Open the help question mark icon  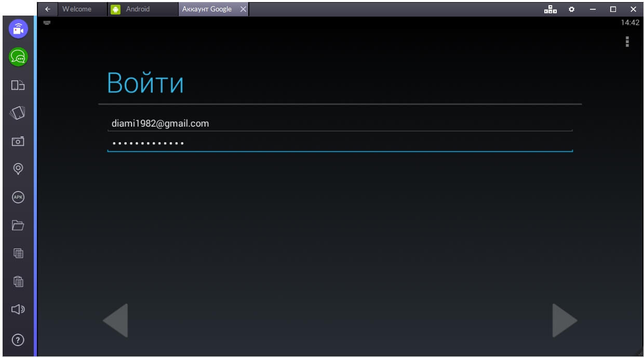18,340
